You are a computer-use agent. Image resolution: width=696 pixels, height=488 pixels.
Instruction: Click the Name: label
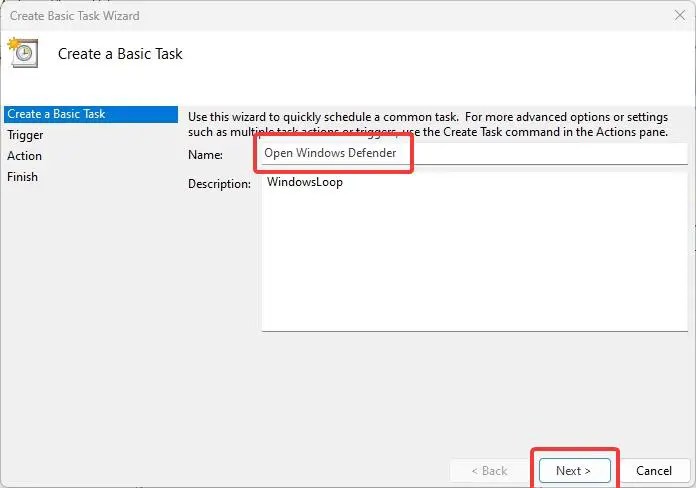click(x=206, y=155)
